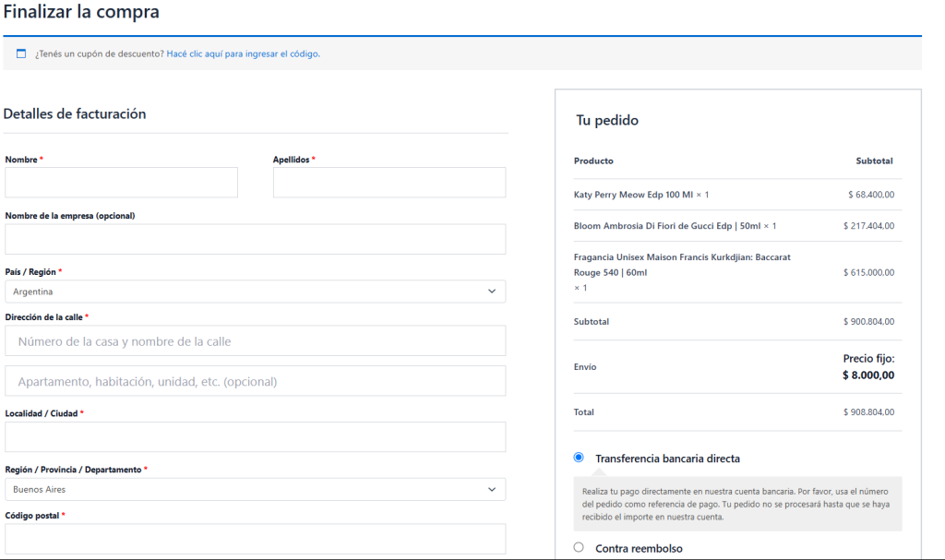Click the Transferencia bancaria directa label
Screen dimensions: 945x560
[x=667, y=459]
